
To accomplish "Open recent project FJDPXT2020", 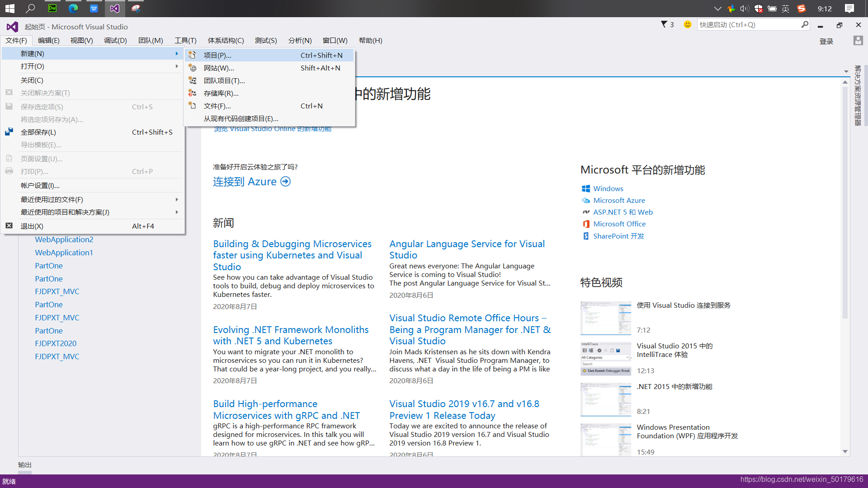I will 56,343.
